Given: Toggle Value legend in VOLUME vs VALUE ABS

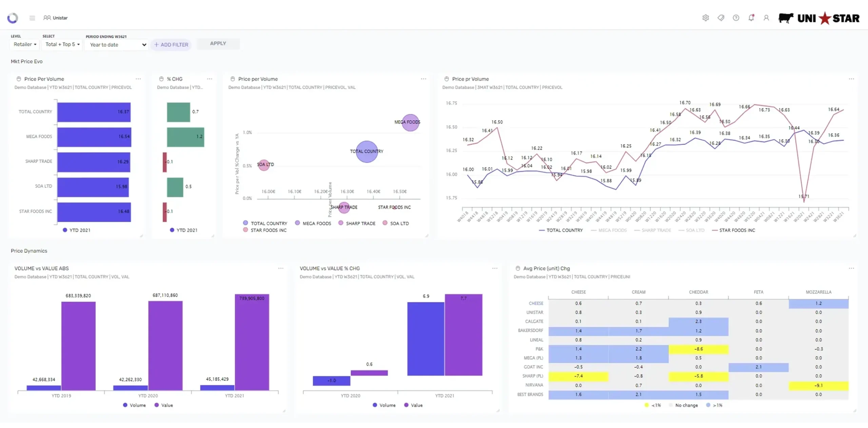Looking at the screenshot, I should click(x=163, y=405).
